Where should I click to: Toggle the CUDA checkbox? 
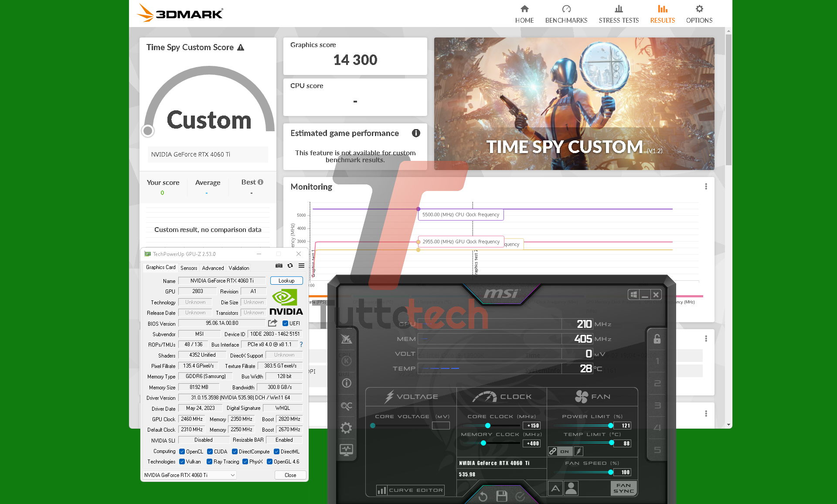coord(210,452)
